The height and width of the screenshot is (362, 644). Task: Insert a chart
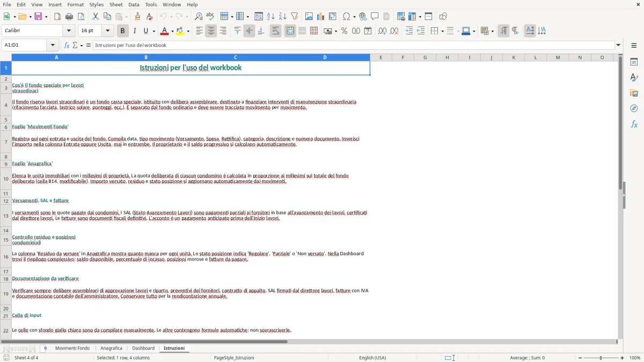(321, 17)
